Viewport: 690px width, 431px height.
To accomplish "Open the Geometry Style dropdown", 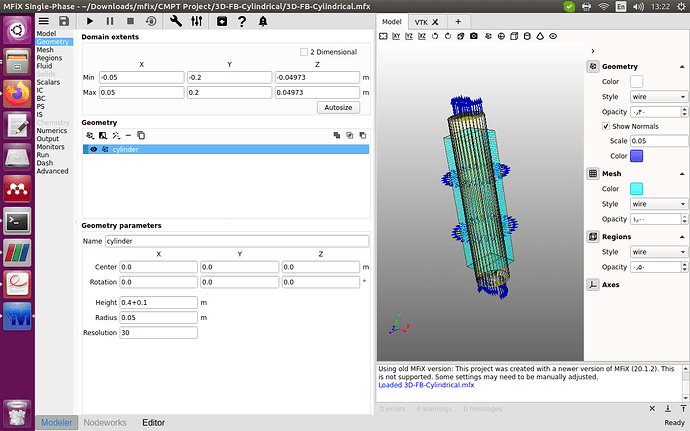I will pos(659,97).
